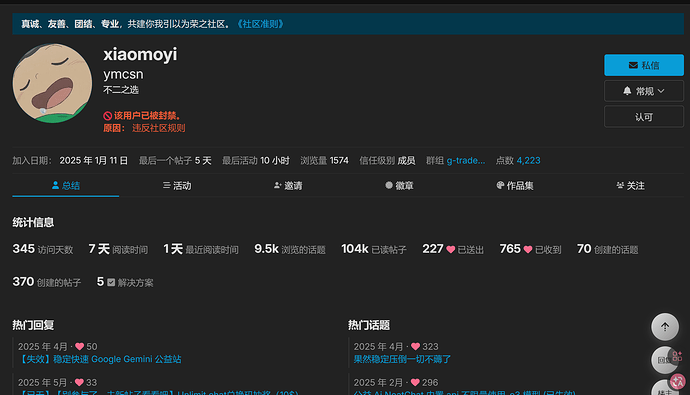
Task: Send a private message with 私信 button
Action: click(x=644, y=65)
